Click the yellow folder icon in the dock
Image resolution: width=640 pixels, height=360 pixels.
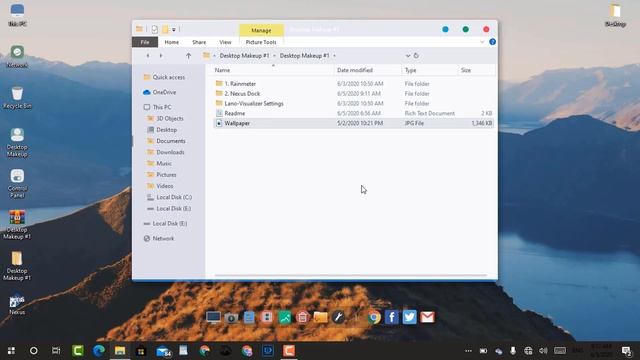click(x=320, y=317)
